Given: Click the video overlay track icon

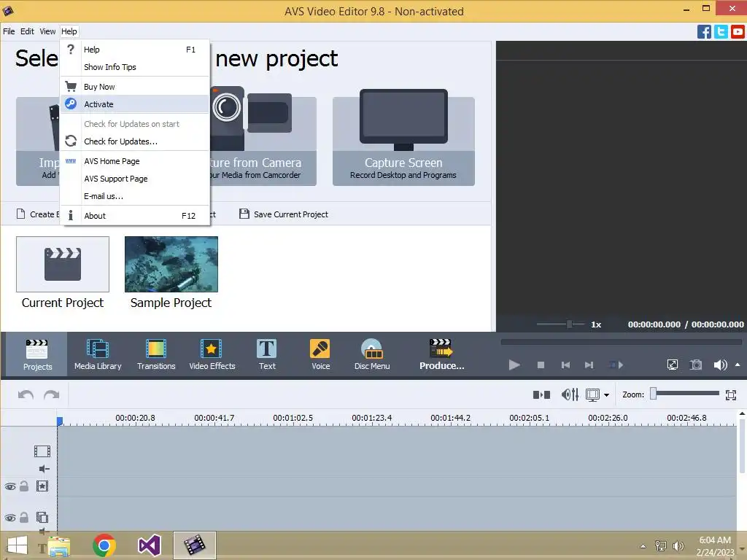Looking at the screenshot, I should click(42, 517).
